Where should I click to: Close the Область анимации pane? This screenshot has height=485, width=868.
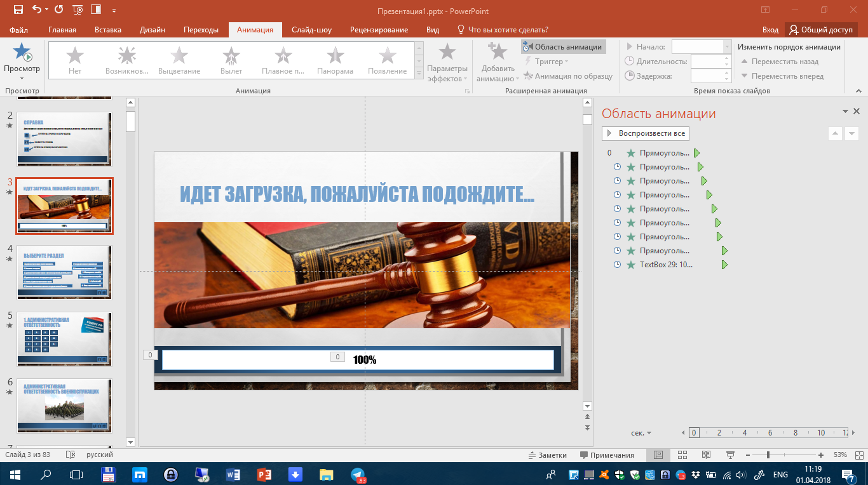click(x=857, y=111)
